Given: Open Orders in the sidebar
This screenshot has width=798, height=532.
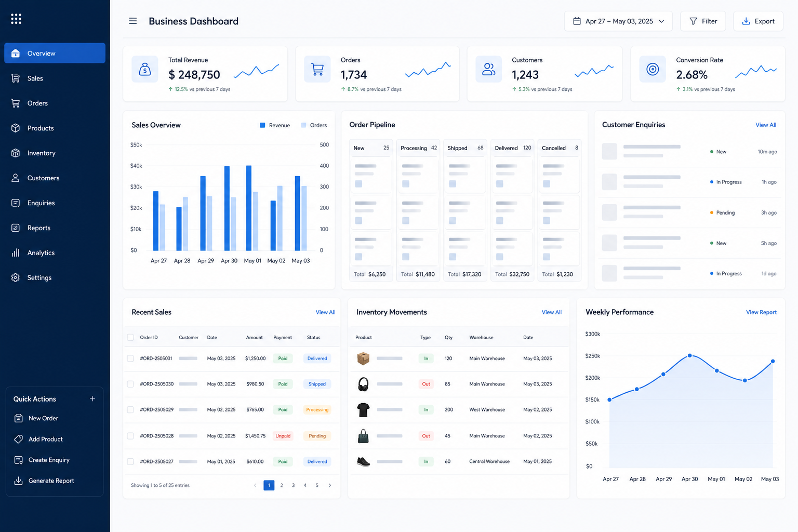Looking at the screenshot, I should (55, 103).
